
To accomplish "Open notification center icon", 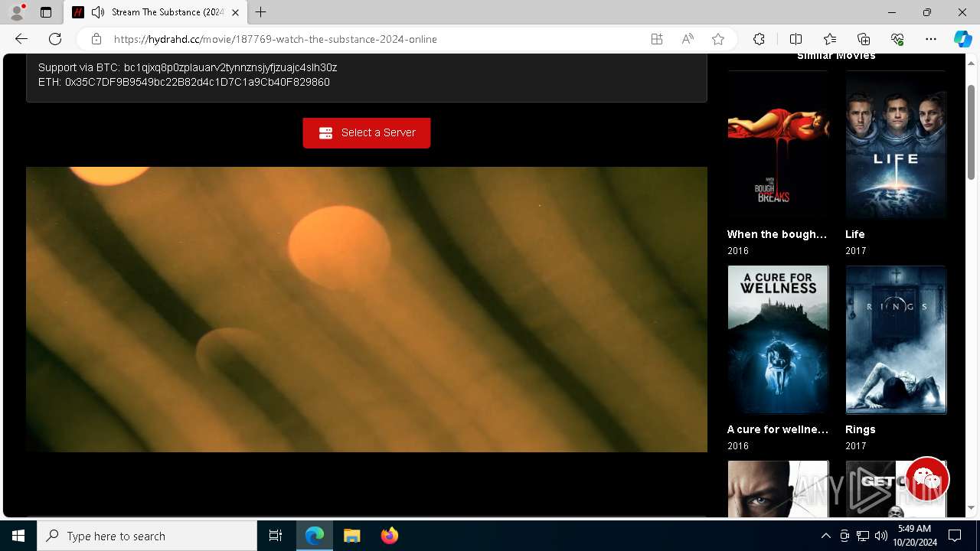I will (955, 536).
